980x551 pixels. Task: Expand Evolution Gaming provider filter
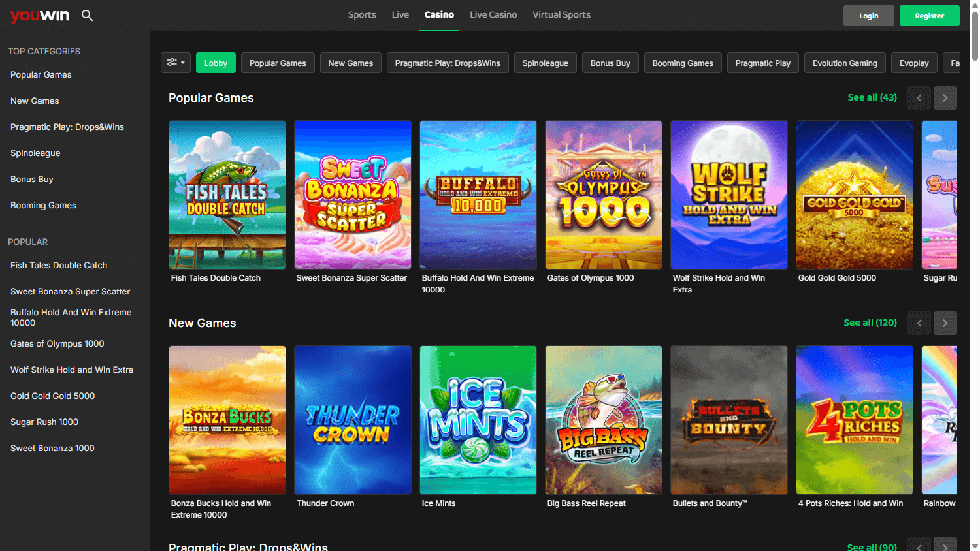pyautogui.click(x=845, y=63)
